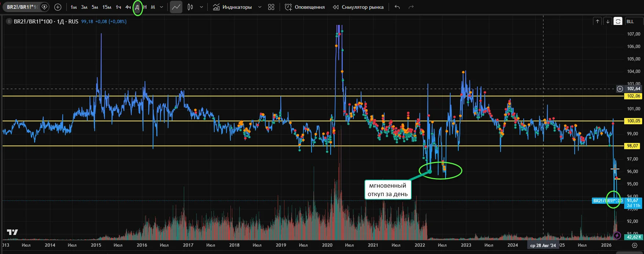This screenshot has width=644, height=254.
Task: Click the 'ср 28 Авг '24' date label
Action: [x=543, y=246]
